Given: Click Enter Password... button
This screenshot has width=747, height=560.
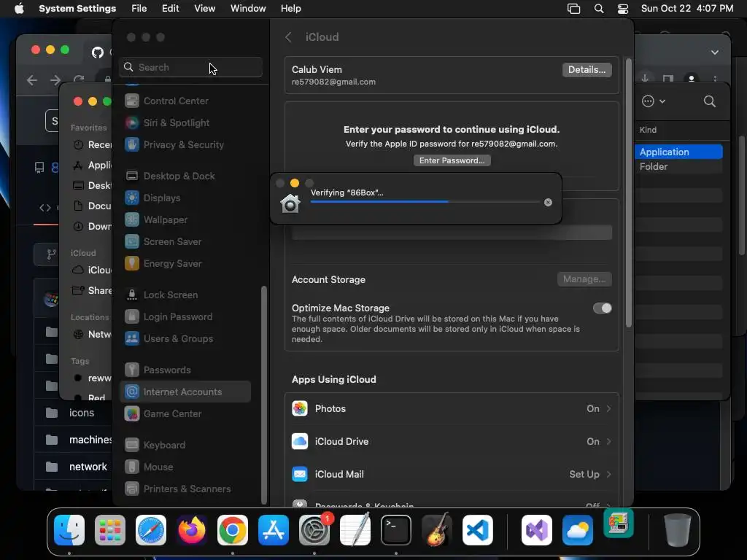Looking at the screenshot, I should (x=452, y=161).
